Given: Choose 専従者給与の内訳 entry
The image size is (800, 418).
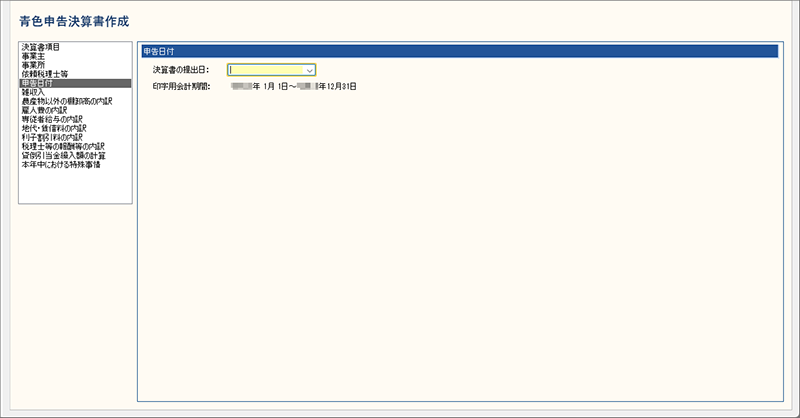Looking at the screenshot, I should pyautogui.click(x=51, y=119).
